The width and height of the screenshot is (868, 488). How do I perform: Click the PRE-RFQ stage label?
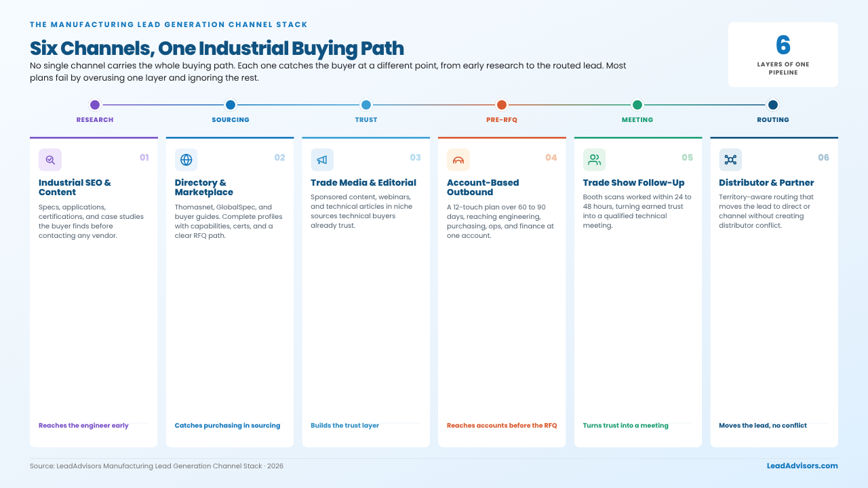502,120
